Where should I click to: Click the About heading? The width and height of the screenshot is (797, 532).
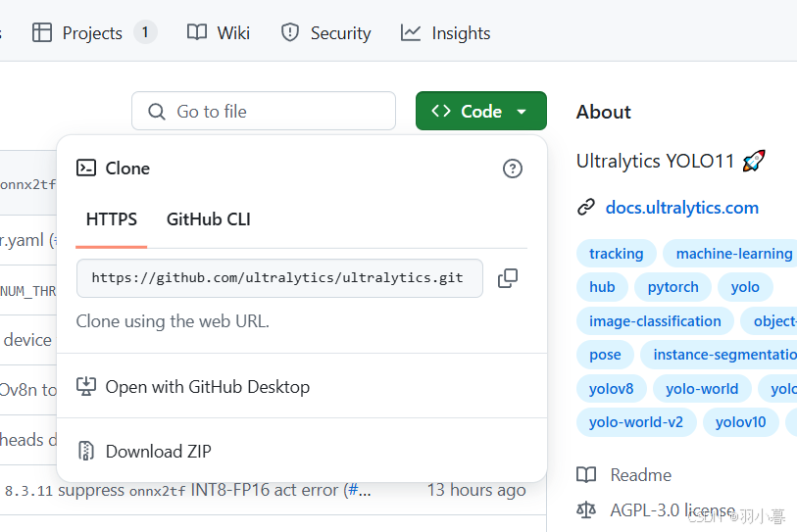pos(603,112)
